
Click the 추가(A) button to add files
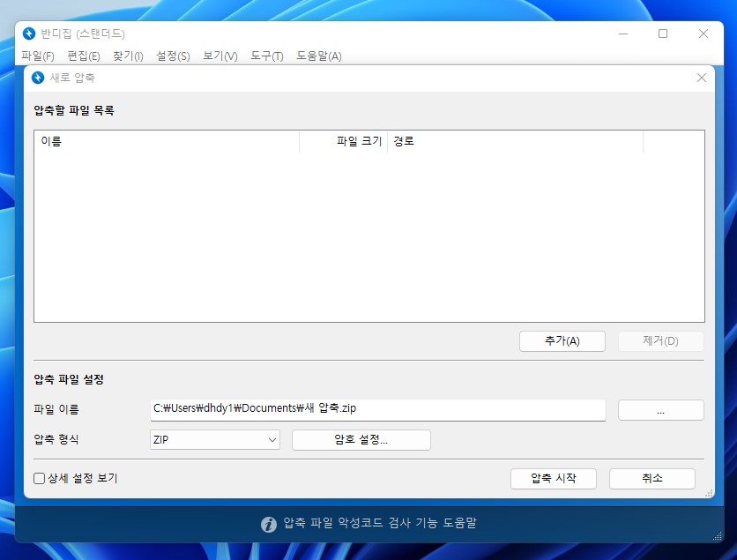pos(562,341)
